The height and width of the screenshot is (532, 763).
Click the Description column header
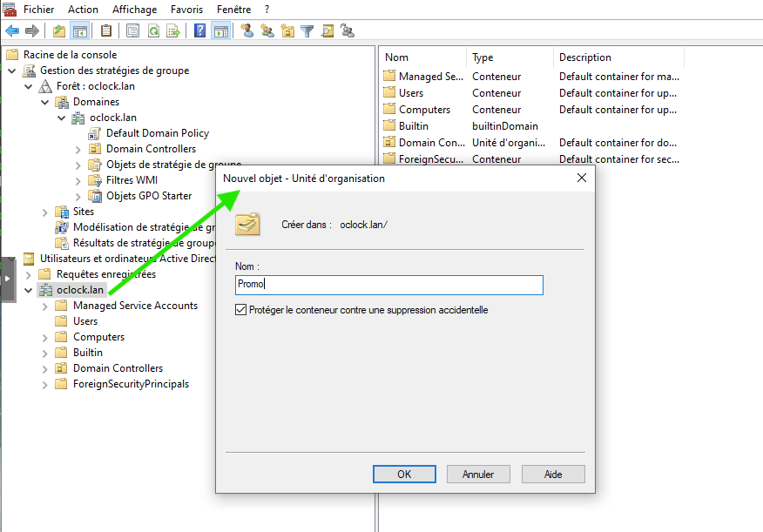pyautogui.click(x=585, y=57)
